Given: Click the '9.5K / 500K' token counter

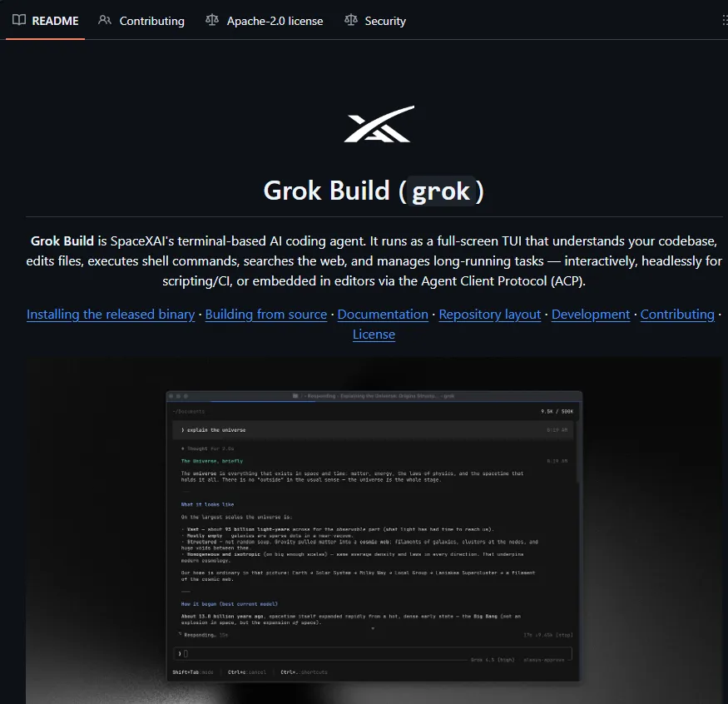Looking at the screenshot, I should pos(557,411).
